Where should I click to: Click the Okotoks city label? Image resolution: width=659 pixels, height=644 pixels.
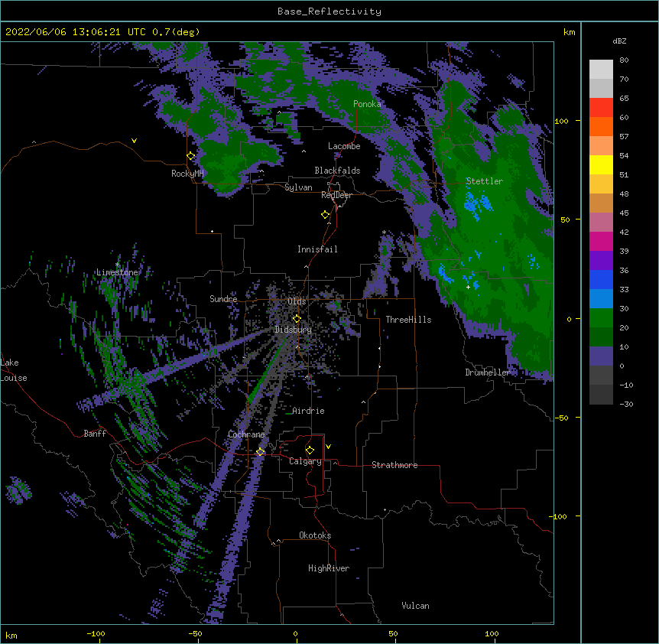(x=315, y=535)
